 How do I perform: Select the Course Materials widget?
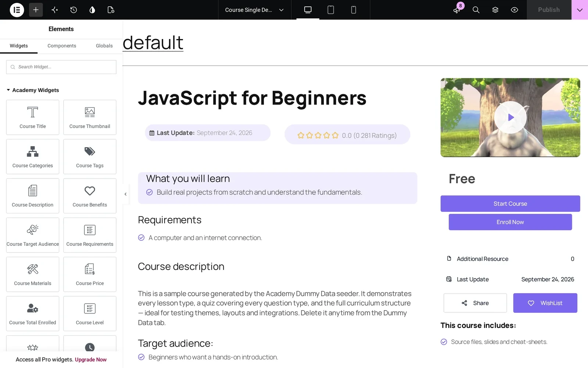[x=33, y=275]
